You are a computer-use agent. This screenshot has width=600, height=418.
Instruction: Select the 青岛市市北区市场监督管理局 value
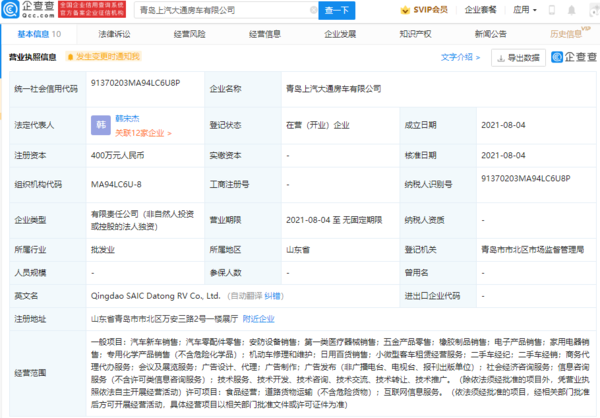click(532, 250)
